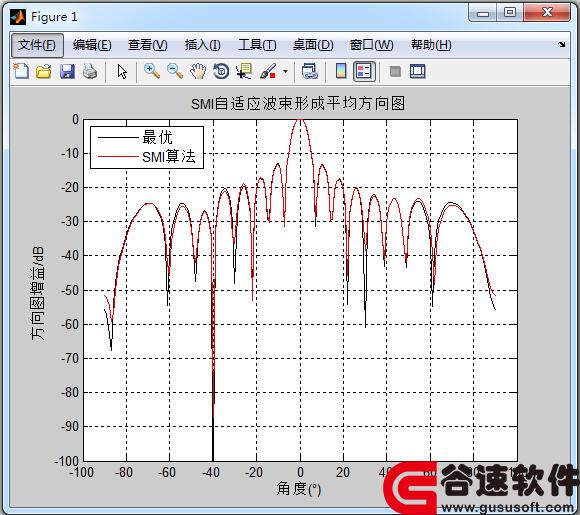
Task: Click the Link Plot icon
Action: pos(310,71)
